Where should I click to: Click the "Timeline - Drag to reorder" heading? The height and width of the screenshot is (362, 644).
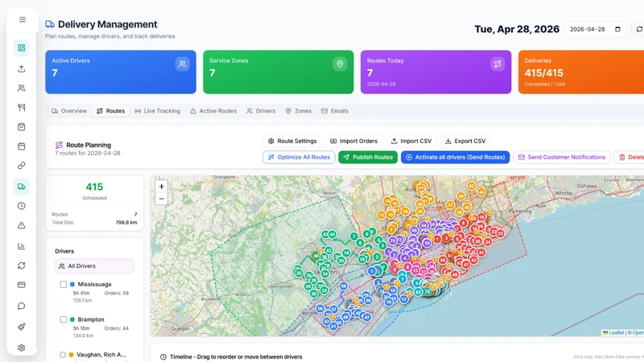click(x=236, y=356)
